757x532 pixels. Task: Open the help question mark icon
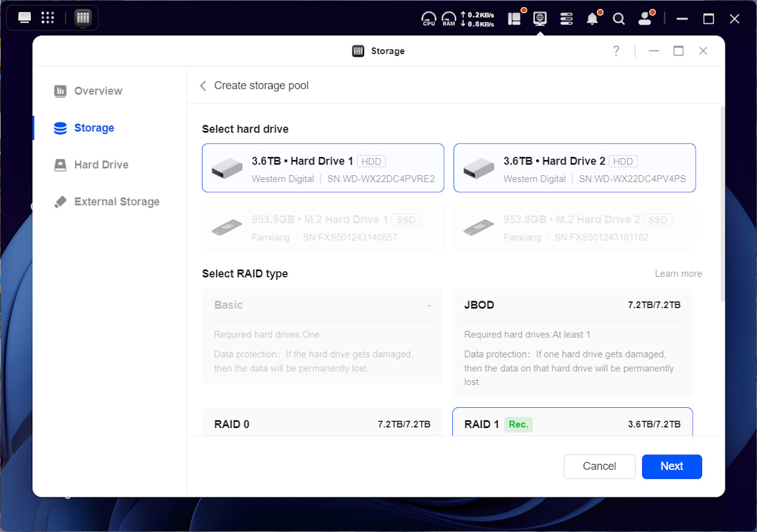616,51
